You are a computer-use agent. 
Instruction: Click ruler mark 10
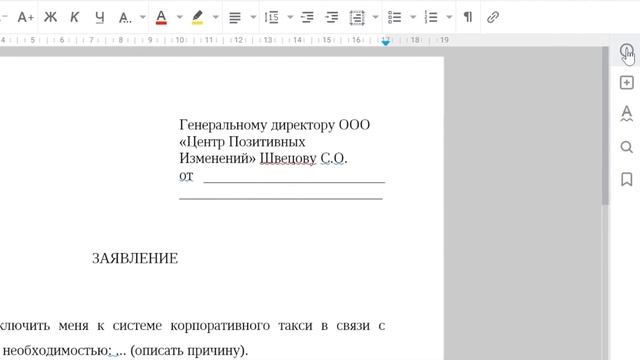180,40
